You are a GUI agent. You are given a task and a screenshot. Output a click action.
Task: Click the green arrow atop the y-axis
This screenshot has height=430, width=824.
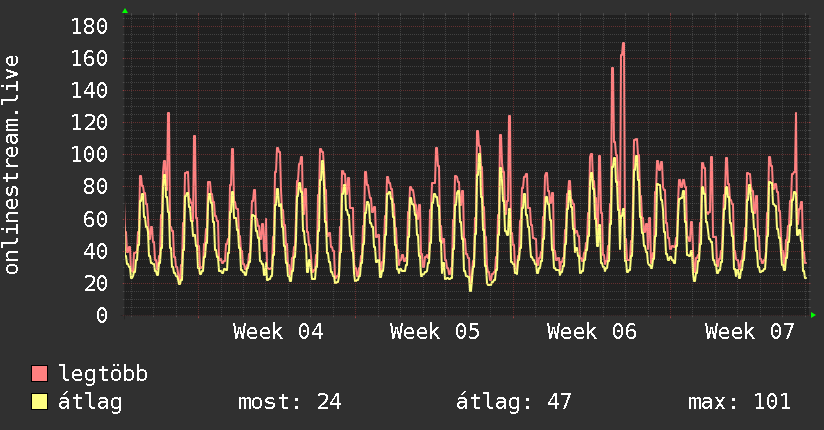click(125, 11)
